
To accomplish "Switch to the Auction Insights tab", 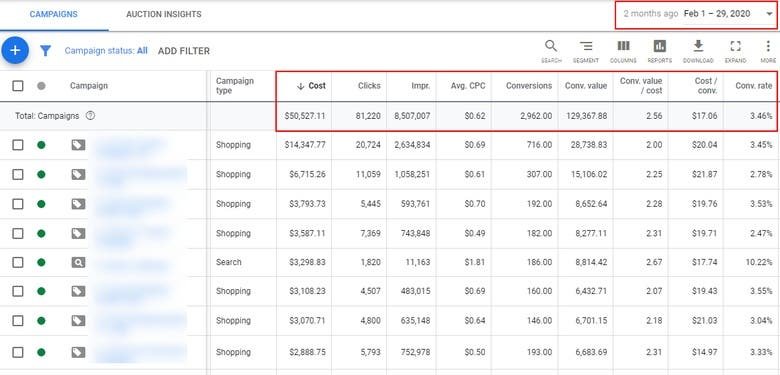I will point(164,14).
